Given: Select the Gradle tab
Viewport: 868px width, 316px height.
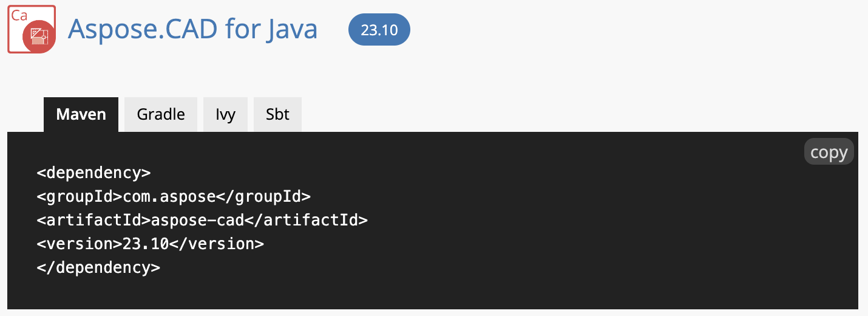Looking at the screenshot, I should click(161, 114).
